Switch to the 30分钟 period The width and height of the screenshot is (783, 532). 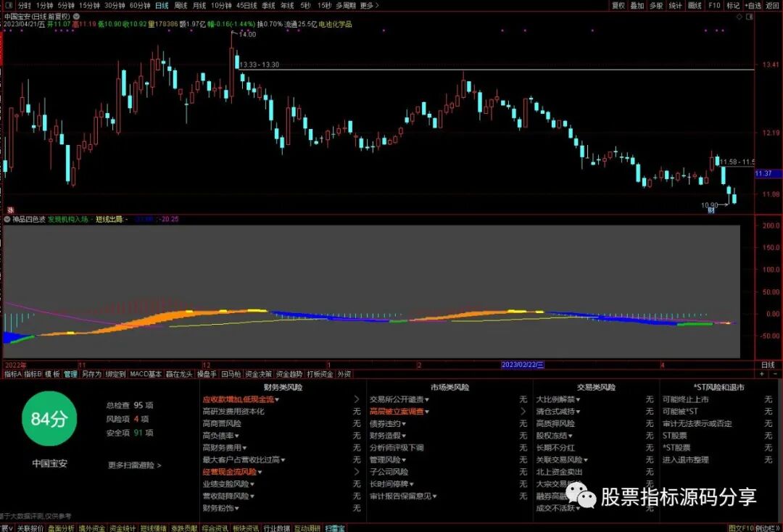point(115,6)
